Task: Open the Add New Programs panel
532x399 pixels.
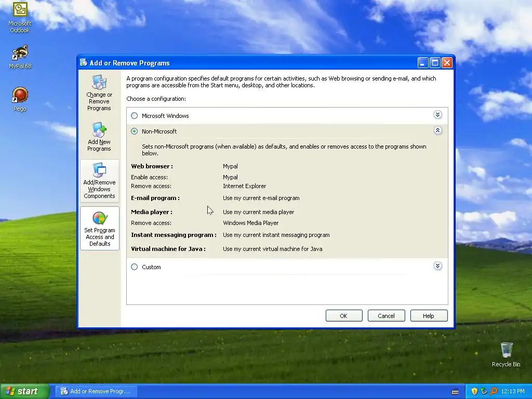Action: 99,137
